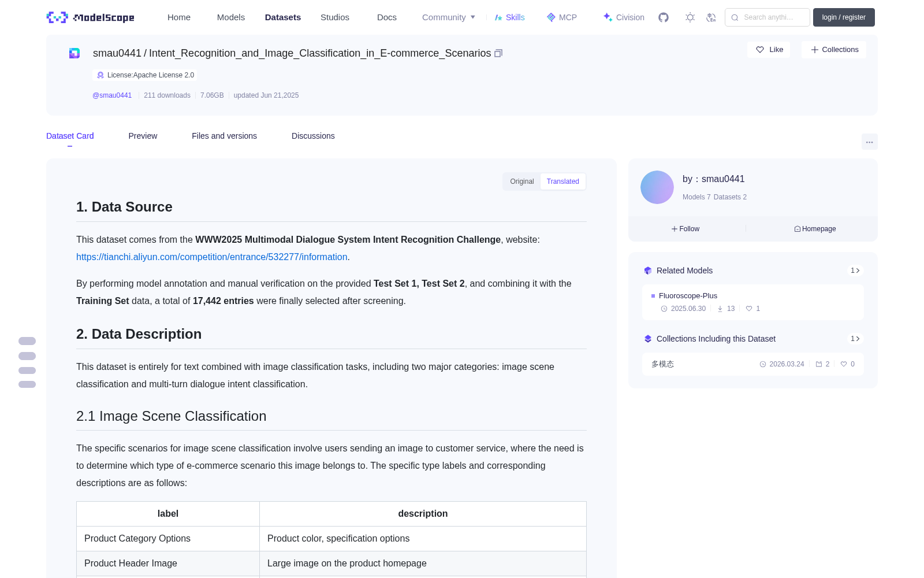This screenshot has height=578, width=924.
Task: Select the Dataset Card tab
Action: pos(70,136)
